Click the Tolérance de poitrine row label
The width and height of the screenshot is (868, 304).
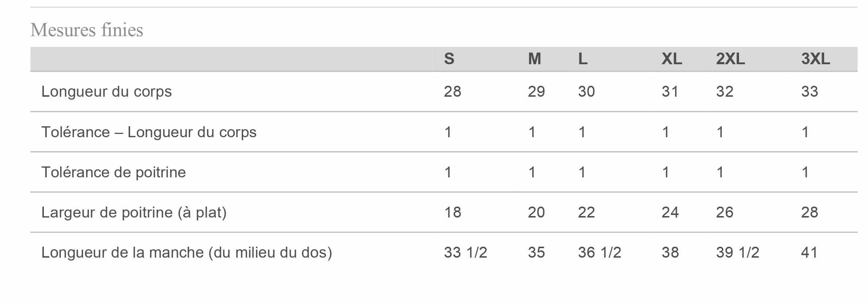click(x=114, y=172)
